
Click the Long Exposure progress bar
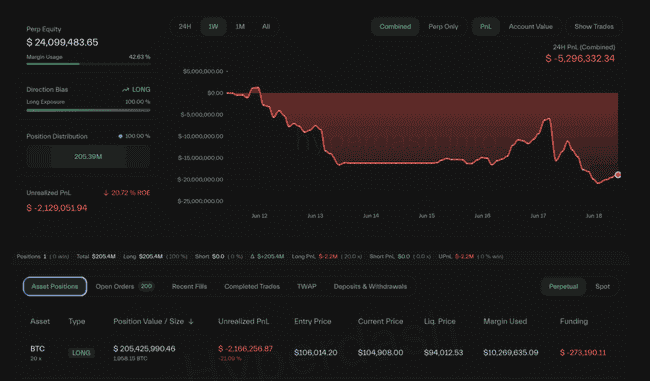pos(88,110)
